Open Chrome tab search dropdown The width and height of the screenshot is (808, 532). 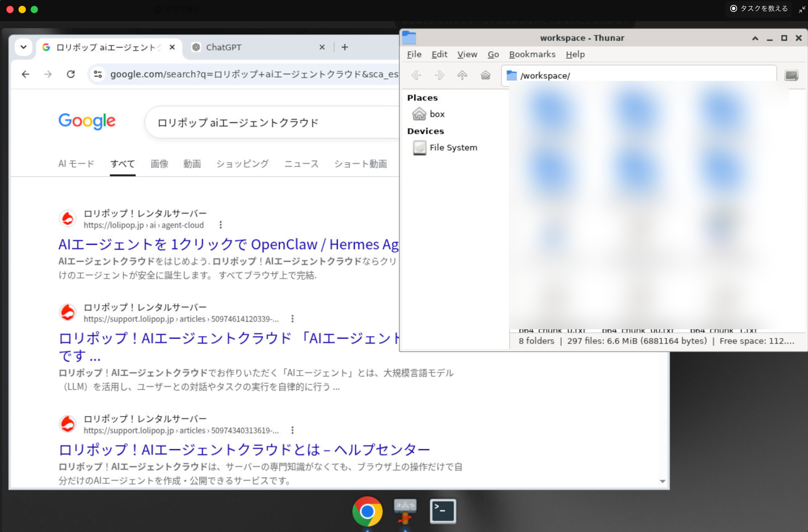[x=24, y=47]
